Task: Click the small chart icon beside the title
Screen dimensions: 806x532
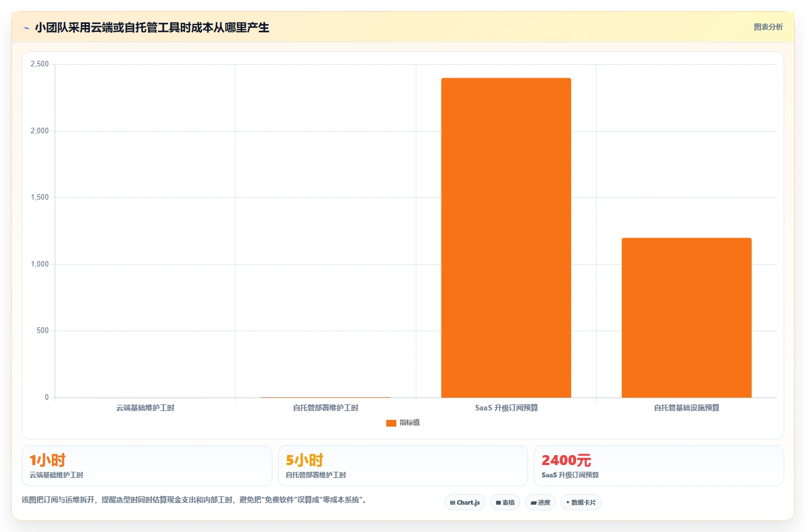Action: pyautogui.click(x=26, y=28)
